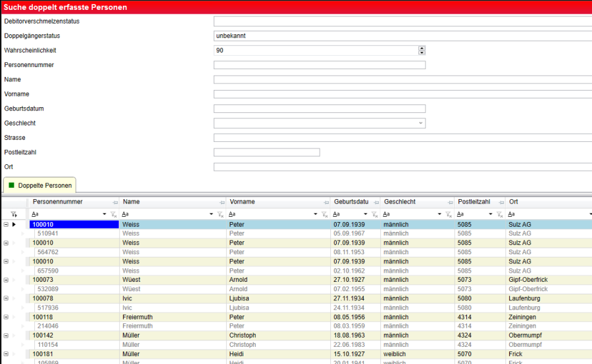Collapse the 100118 Freiermuth row group
The width and height of the screenshot is (592, 364).
[x=6, y=317]
